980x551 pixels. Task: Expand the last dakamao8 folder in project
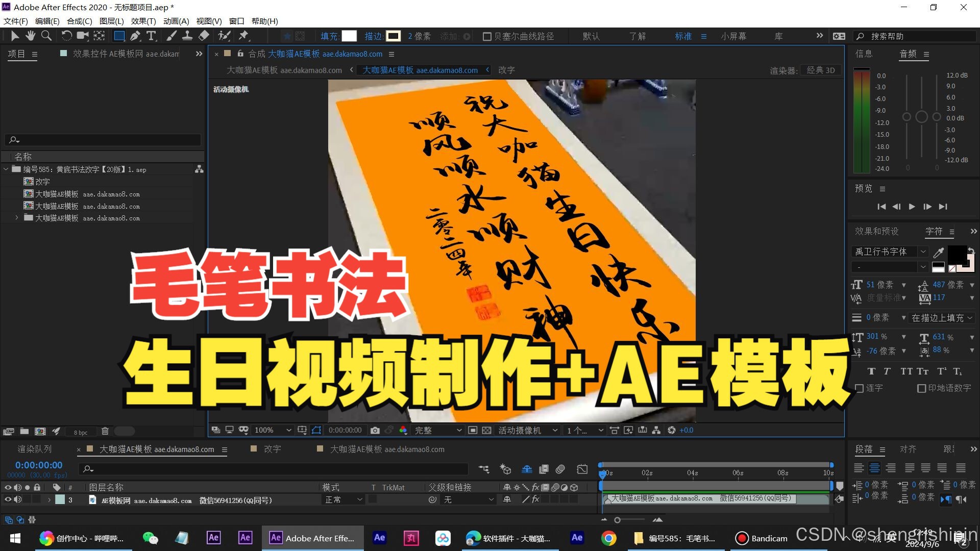(16, 218)
